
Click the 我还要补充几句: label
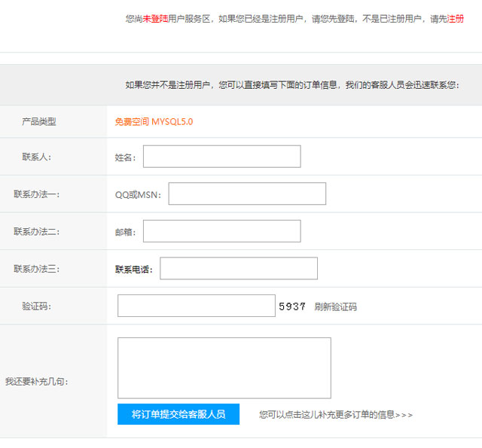click(x=37, y=382)
